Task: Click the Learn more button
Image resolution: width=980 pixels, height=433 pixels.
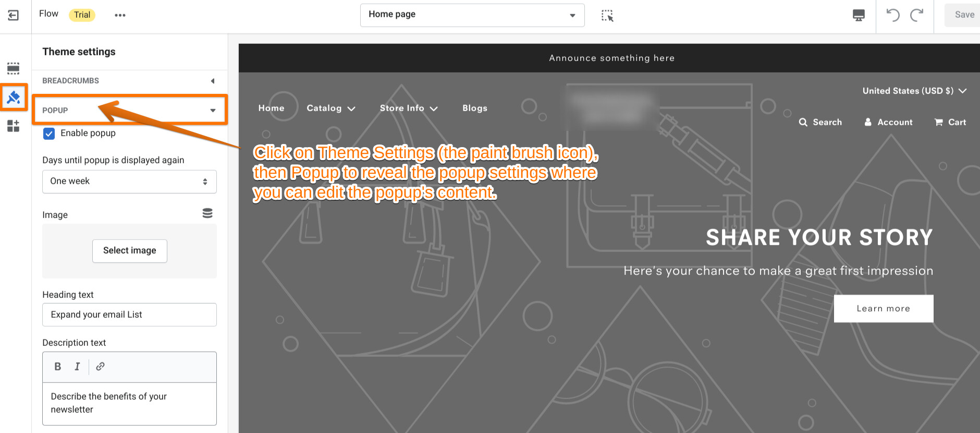Action: point(884,309)
